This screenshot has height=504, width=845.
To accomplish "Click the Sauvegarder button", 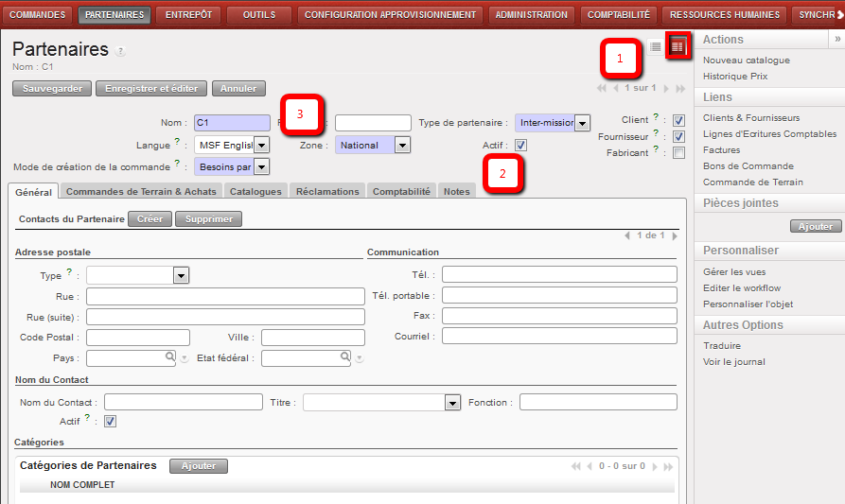I will pos(52,88).
